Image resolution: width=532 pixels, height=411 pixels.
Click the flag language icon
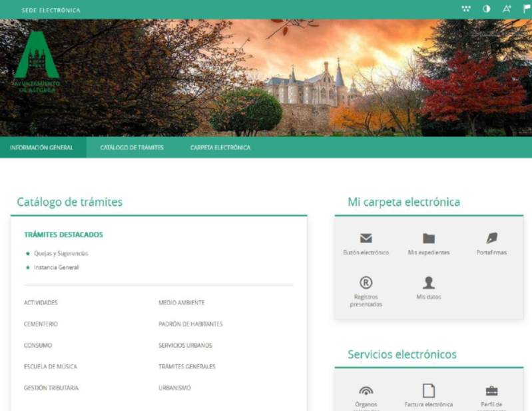pos(527,9)
